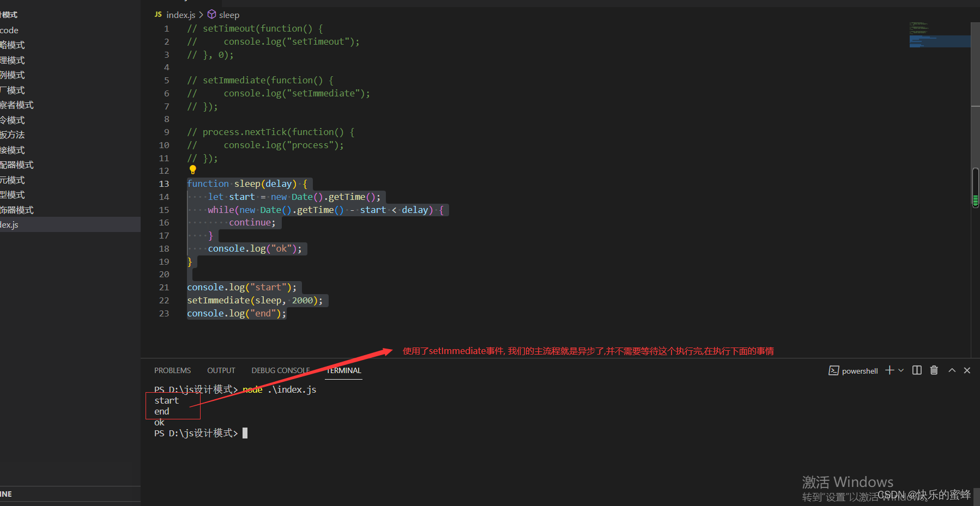Click the node .\index.js command in terminal
980x506 pixels.
click(280, 389)
